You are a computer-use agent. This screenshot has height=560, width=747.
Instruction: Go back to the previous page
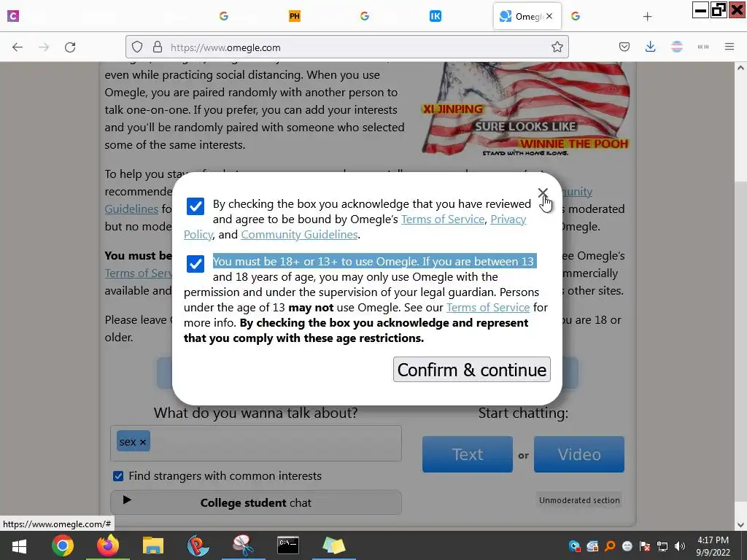tap(18, 47)
